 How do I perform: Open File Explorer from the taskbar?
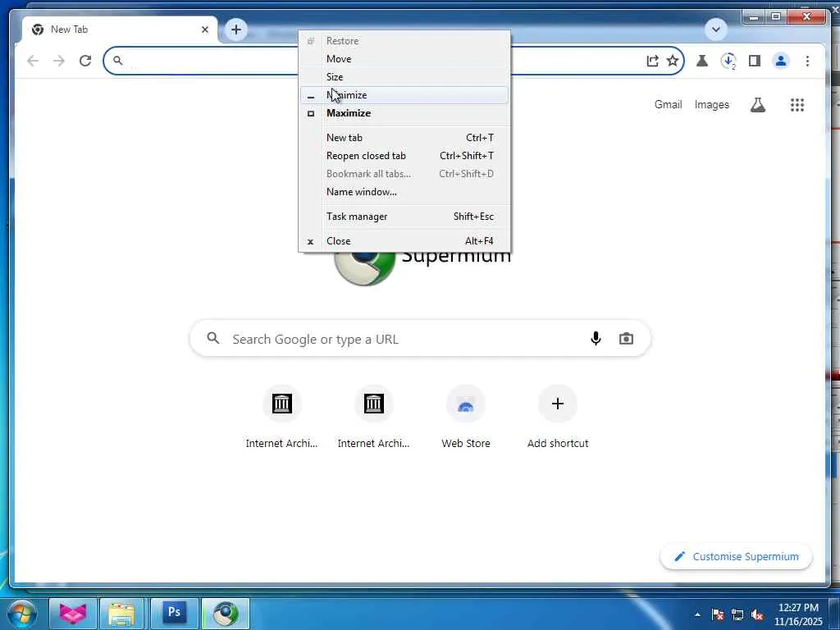coord(121,614)
